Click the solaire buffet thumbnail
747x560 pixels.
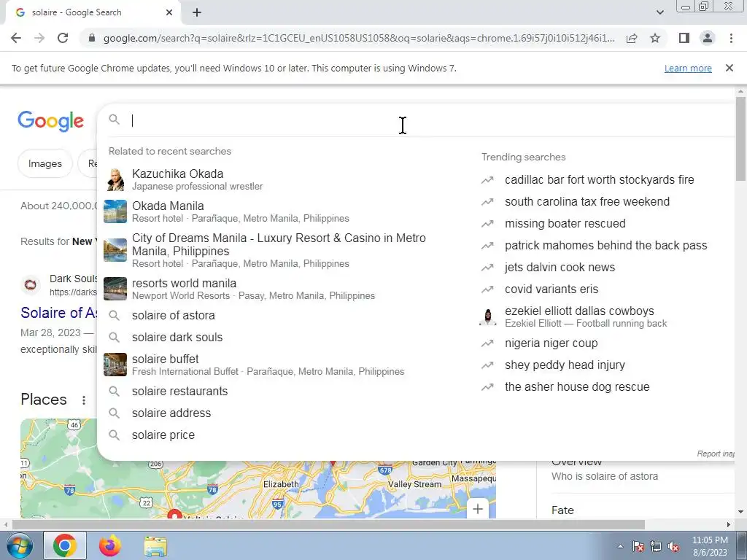(115, 365)
